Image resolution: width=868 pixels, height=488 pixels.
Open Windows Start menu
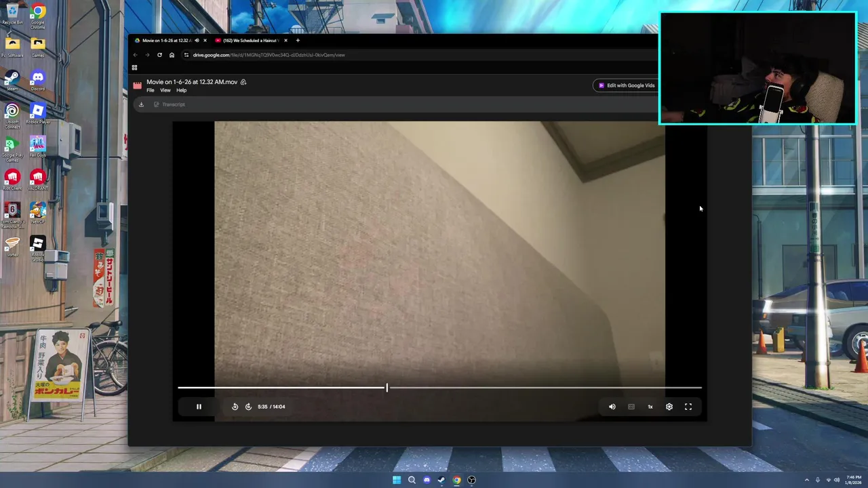(397, 480)
